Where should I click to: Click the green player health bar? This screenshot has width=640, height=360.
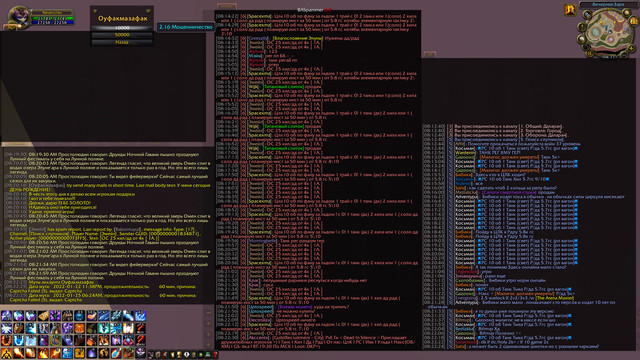[53, 18]
